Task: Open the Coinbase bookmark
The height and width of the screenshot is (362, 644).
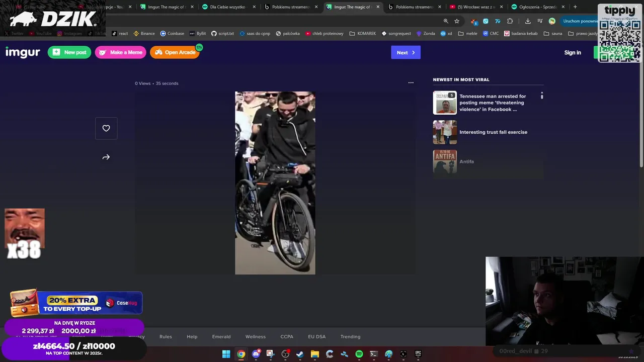Action: 172,34
